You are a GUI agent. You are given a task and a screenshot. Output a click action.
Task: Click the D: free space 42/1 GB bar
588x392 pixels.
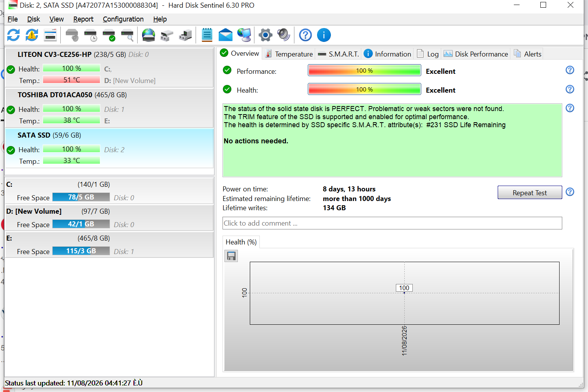click(x=81, y=224)
